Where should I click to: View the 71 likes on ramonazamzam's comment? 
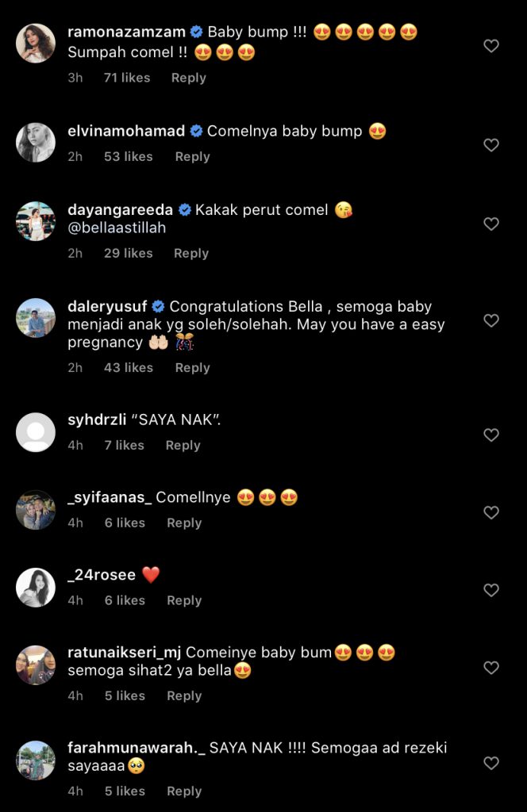(x=127, y=78)
